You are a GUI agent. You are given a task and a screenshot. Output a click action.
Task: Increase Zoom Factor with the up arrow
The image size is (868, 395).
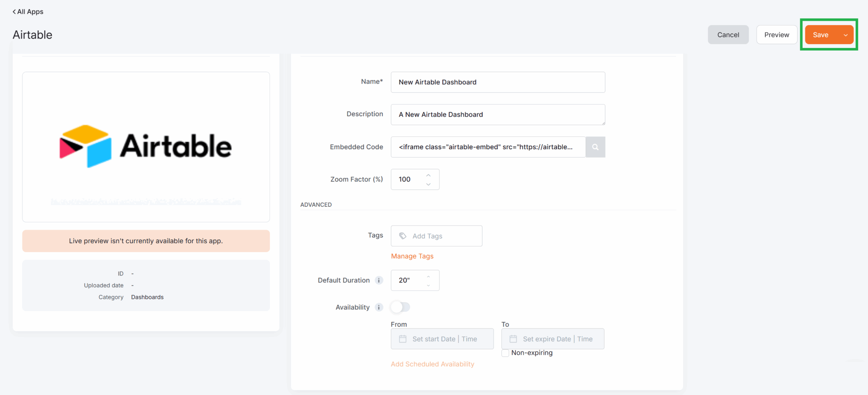pos(428,174)
